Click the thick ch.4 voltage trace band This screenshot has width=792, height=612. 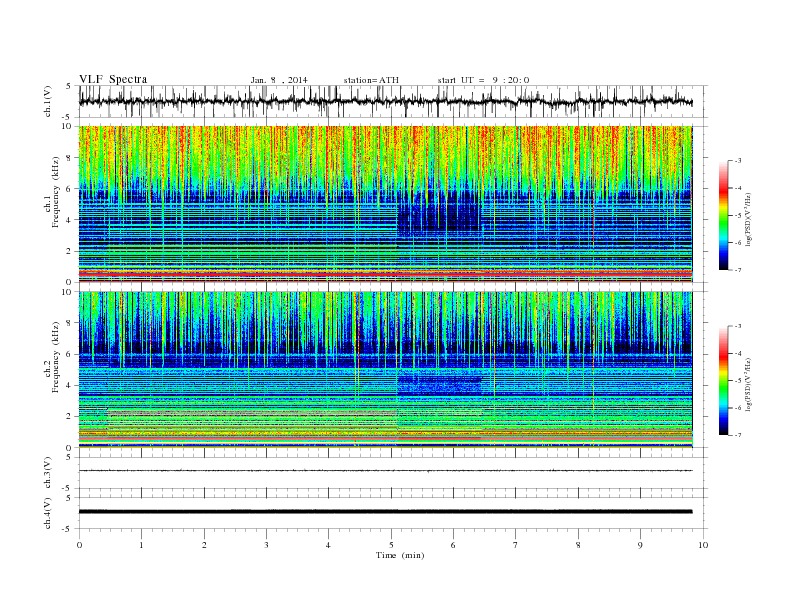coord(385,512)
